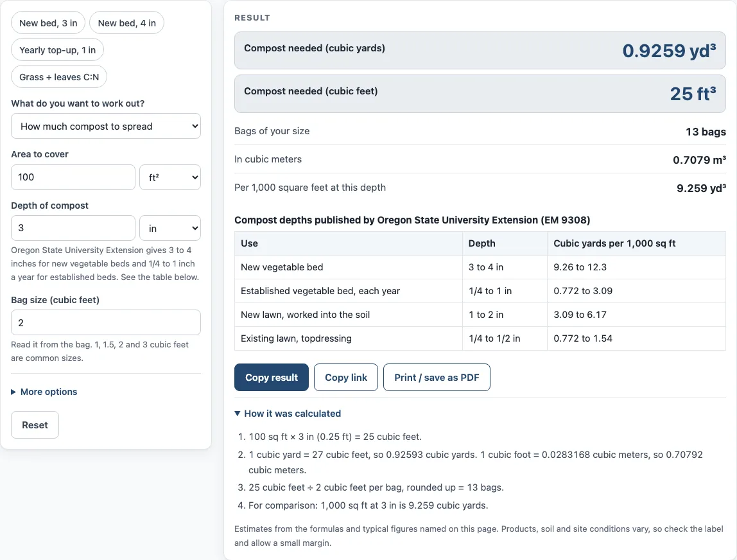The width and height of the screenshot is (737, 560).
Task: Click the Copy result button
Action: [272, 378]
